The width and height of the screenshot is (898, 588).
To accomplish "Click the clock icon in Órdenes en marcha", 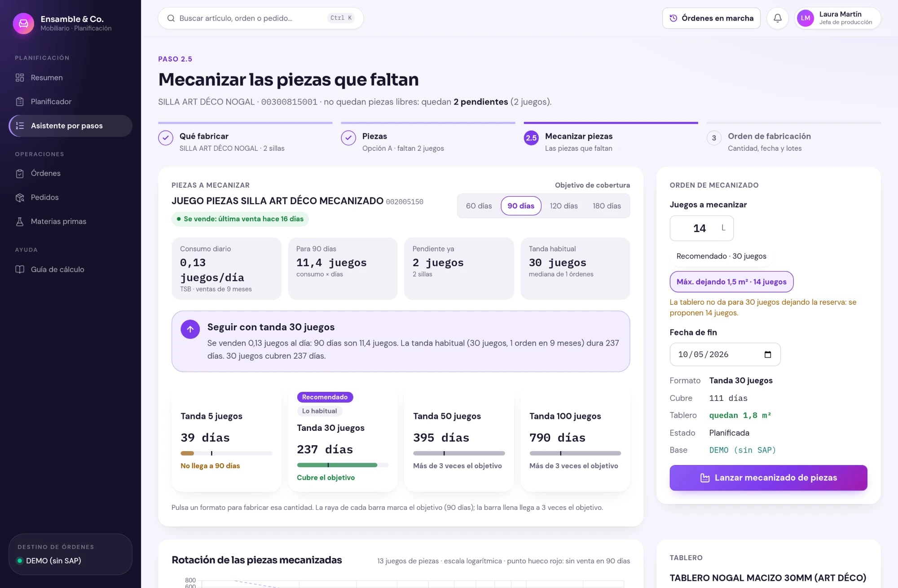I will 673,18.
